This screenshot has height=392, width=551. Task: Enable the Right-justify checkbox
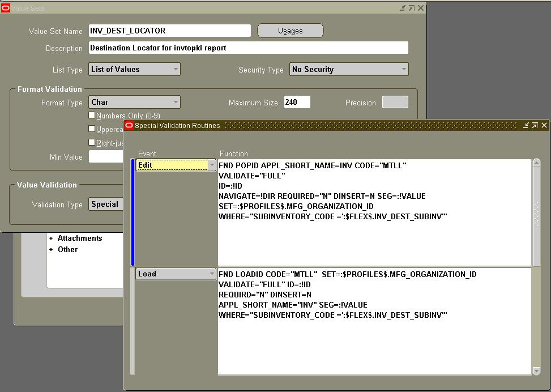point(92,143)
